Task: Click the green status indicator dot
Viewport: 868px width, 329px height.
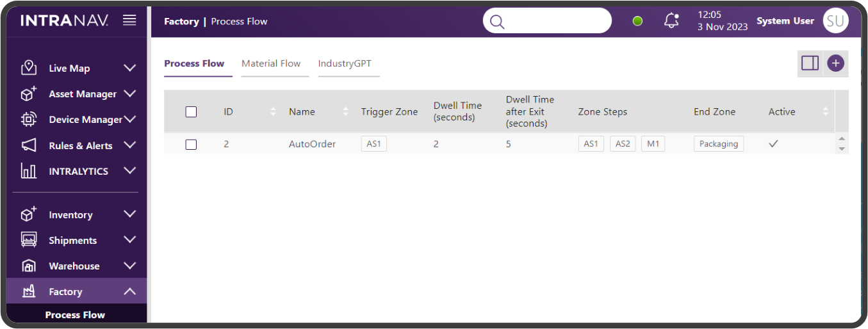Action: point(637,21)
